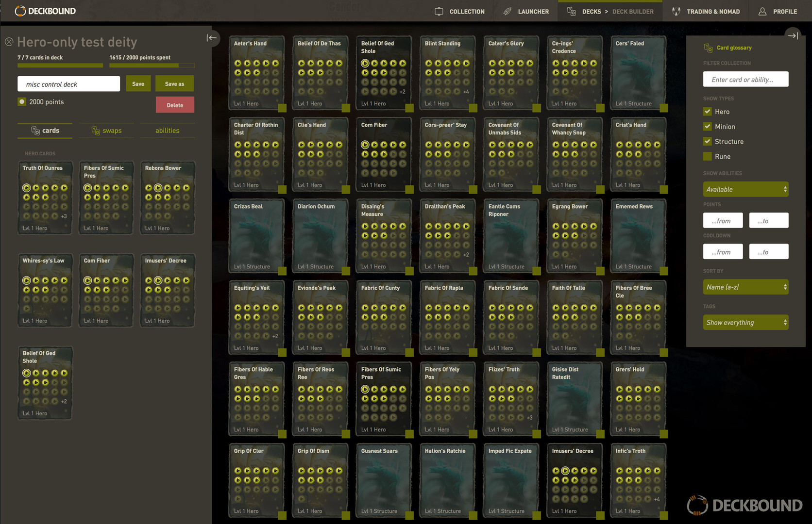Uncheck the Minion type checkbox
This screenshot has height=524, width=812.
708,127
